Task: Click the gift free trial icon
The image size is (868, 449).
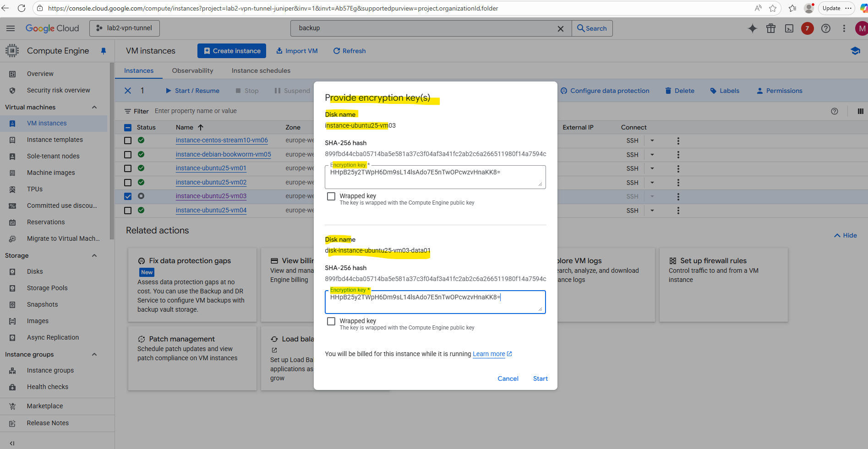Action: point(771,28)
